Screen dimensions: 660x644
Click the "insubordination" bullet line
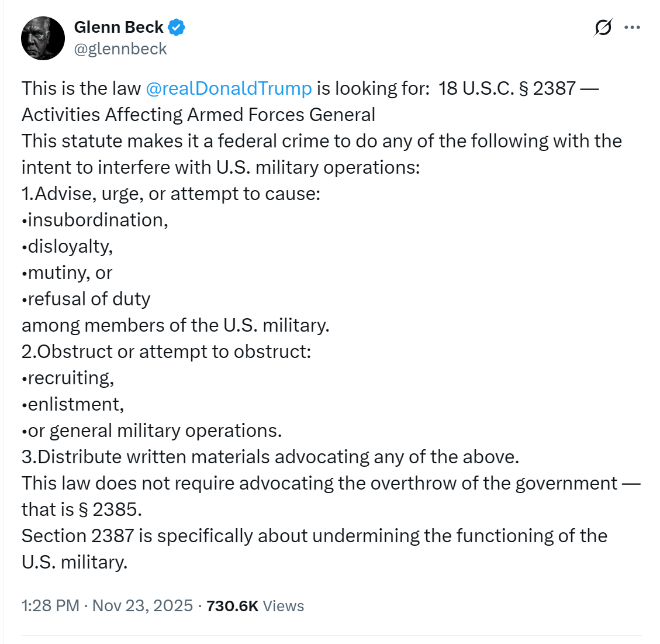pyautogui.click(x=96, y=219)
